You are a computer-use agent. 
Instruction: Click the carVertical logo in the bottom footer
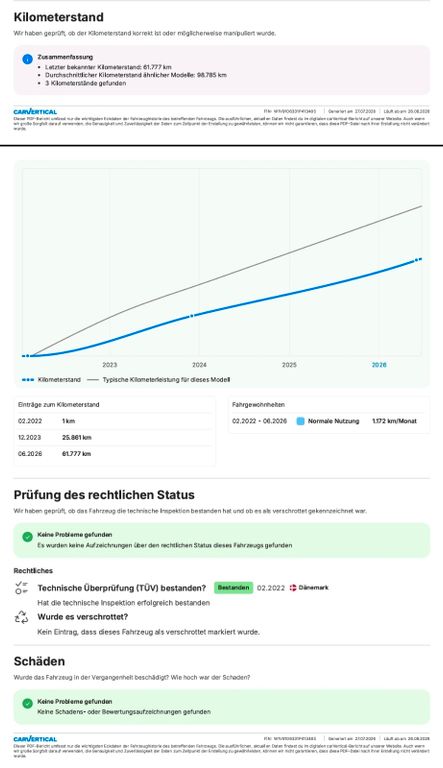[35, 739]
